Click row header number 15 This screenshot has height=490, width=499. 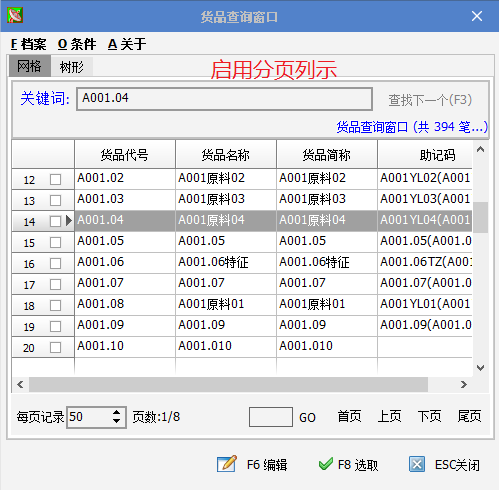click(x=29, y=243)
